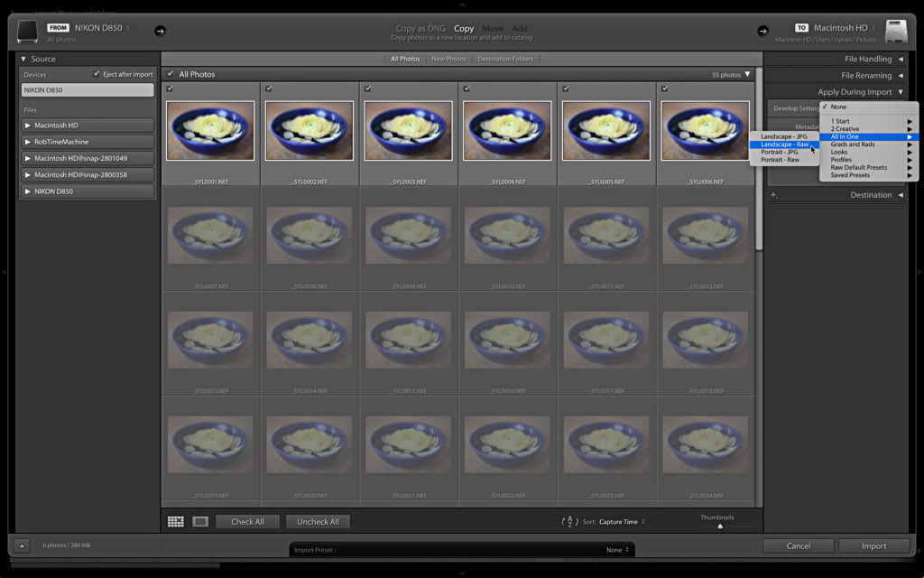924x578 pixels.
Task: Expand the NIKON D850 entry under Files
Action: (x=28, y=191)
